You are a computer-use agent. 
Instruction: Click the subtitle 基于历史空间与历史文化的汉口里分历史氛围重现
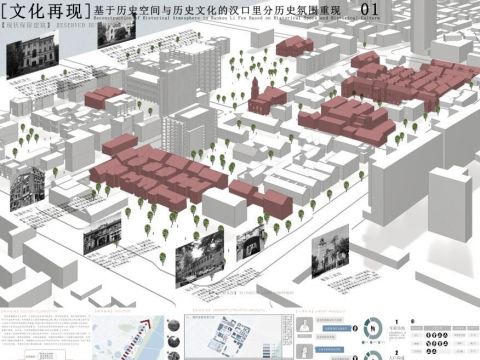point(217,10)
